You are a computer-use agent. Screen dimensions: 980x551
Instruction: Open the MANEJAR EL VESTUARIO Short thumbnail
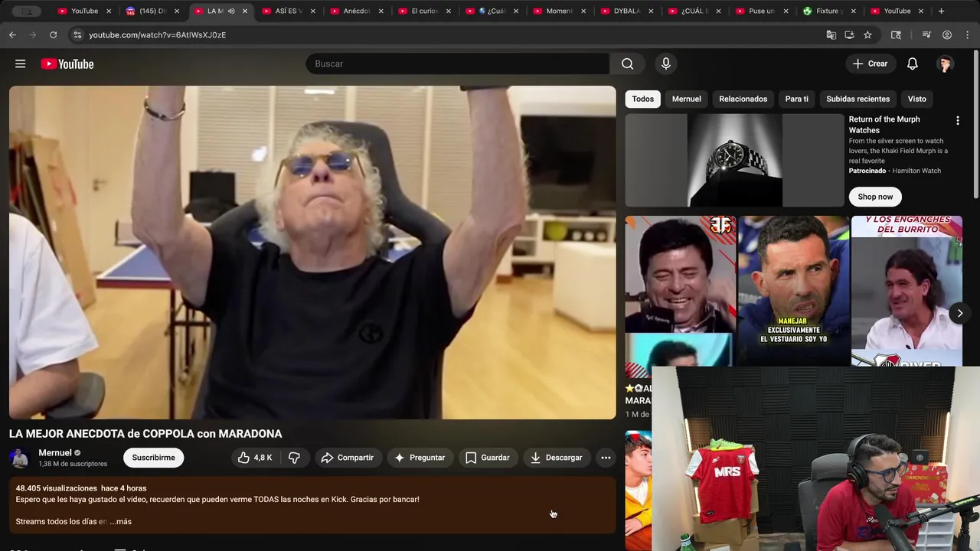(x=793, y=291)
